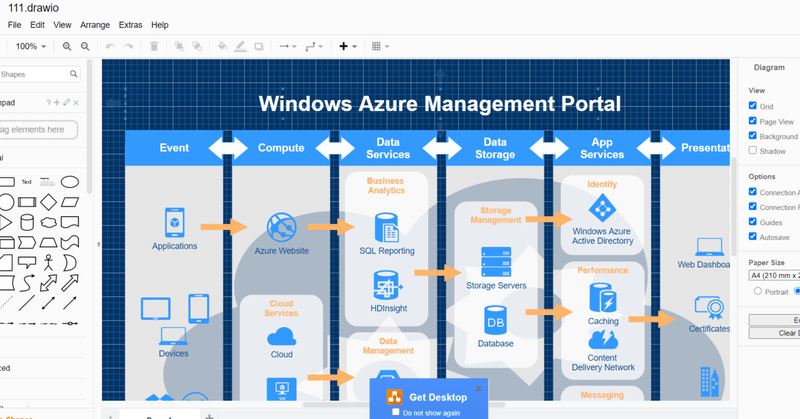Click the Storage Servers icon
Image resolution: width=800 pixels, height=419 pixels.
tap(496, 262)
